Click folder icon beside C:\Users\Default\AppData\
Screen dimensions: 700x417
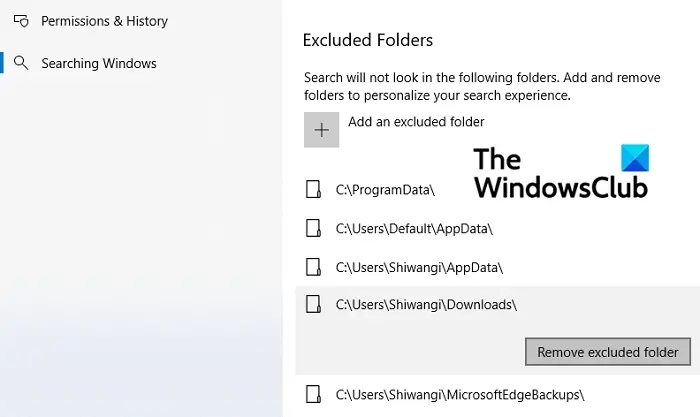pos(313,228)
